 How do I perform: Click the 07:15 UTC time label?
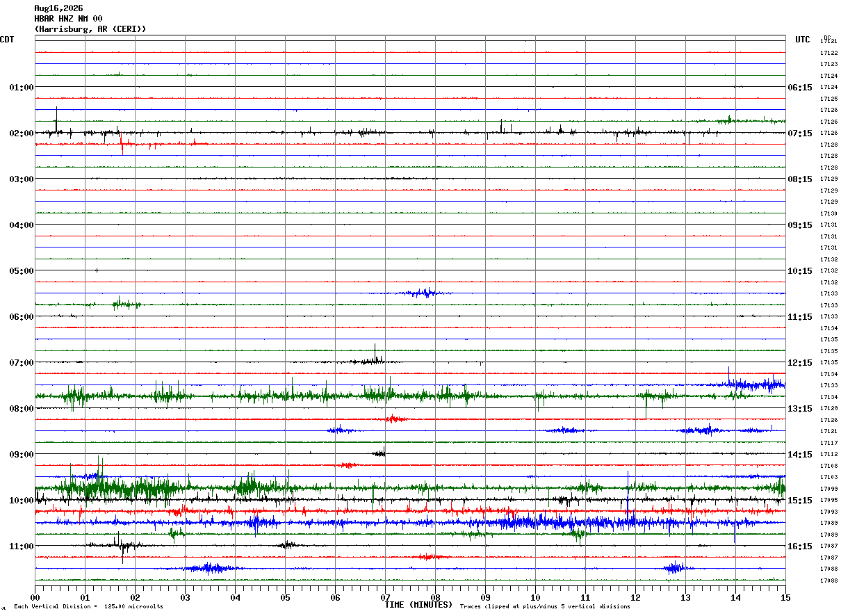pyautogui.click(x=799, y=133)
